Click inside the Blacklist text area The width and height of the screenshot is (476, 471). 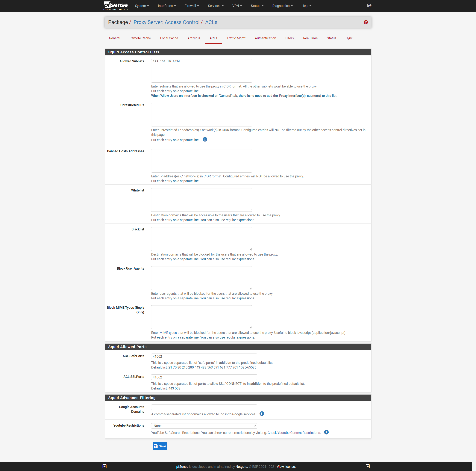click(x=201, y=238)
